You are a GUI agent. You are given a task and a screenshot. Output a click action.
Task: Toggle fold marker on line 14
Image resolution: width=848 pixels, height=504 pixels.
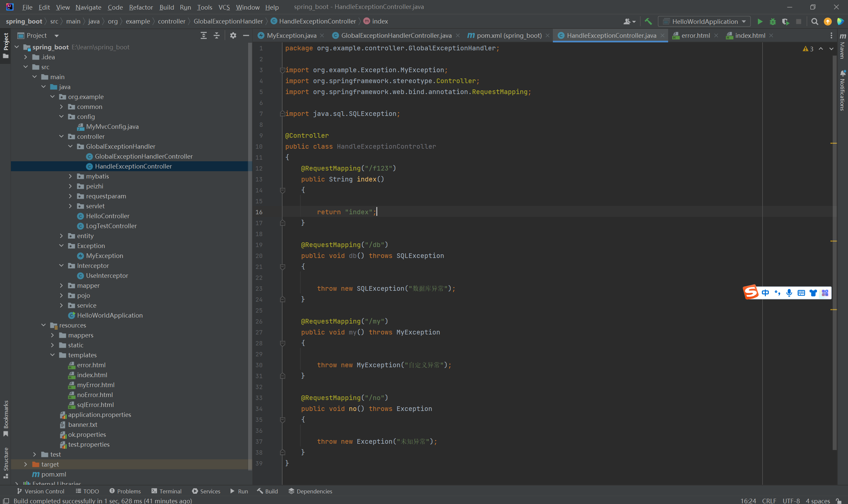tap(282, 190)
